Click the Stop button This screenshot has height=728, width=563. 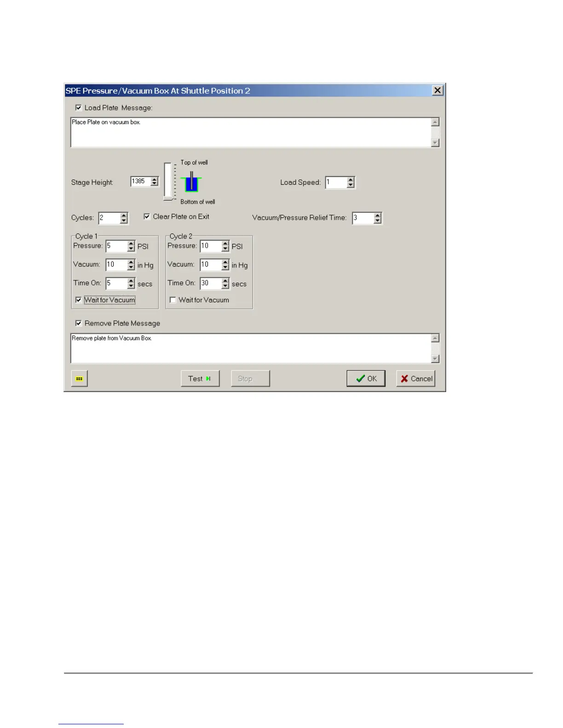(250, 379)
